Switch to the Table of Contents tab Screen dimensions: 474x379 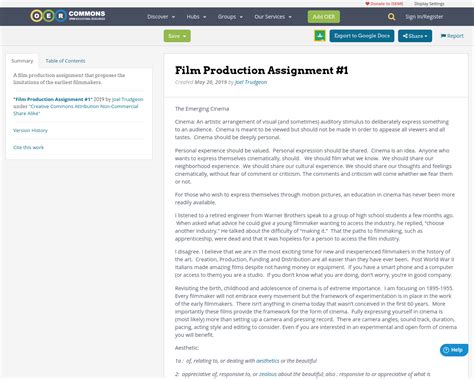pos(65,61)
